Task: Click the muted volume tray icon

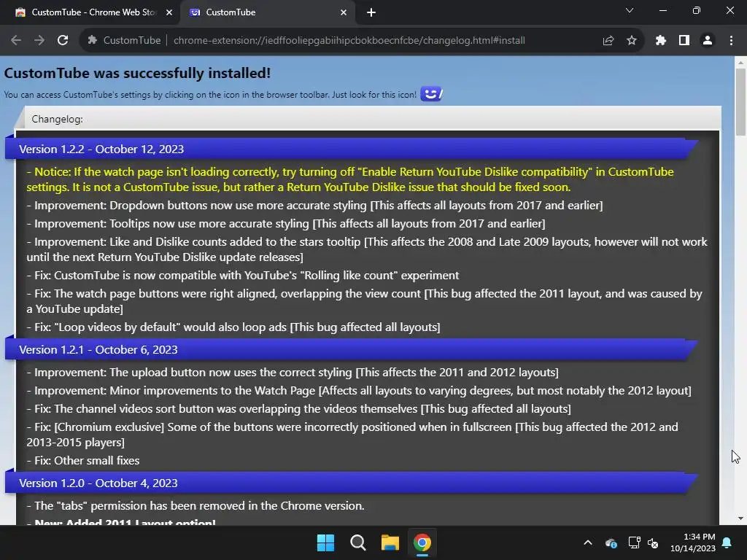Action: (653, 542)
